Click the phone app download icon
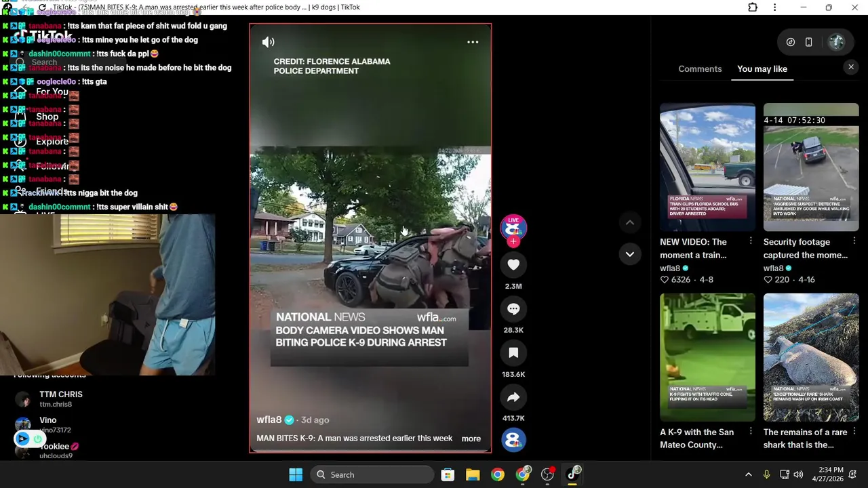Screen dimensions: 868x488 (808, 42)
